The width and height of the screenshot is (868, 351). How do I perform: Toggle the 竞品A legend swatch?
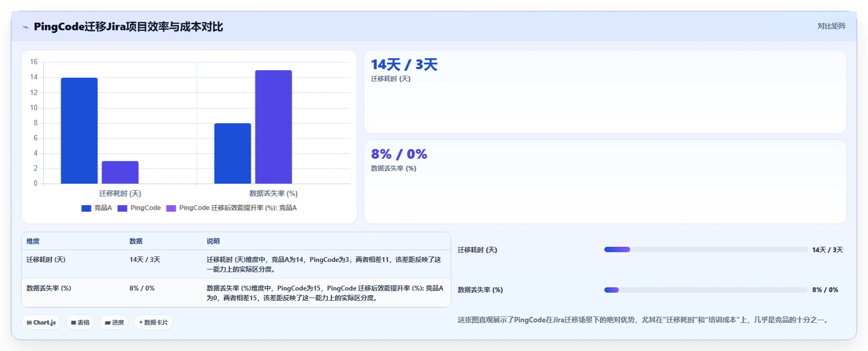click(86, 208)
